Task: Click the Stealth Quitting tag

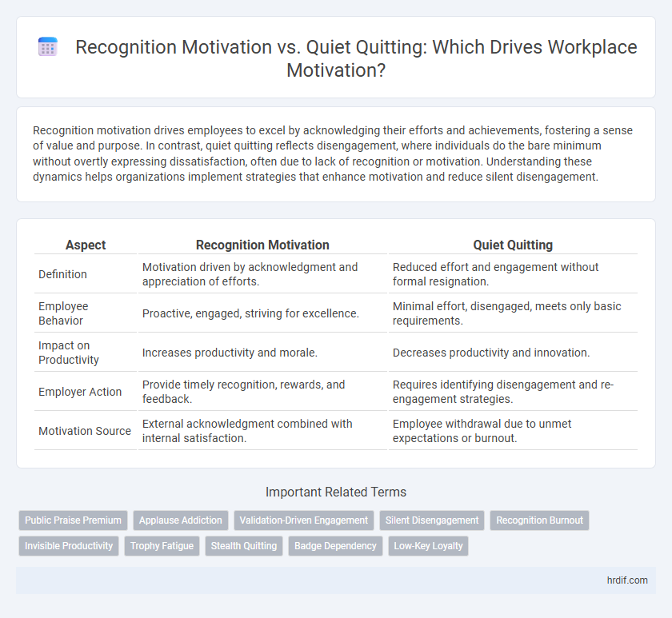Action: click(244, 546)
